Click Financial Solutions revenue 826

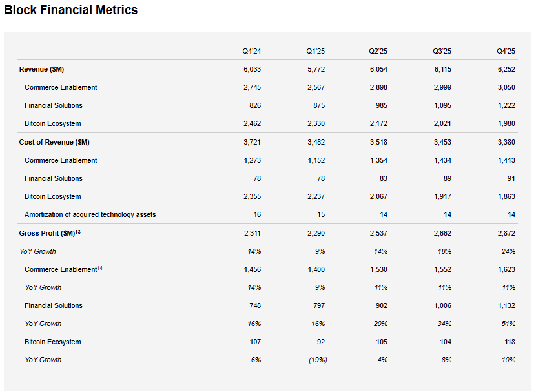tap(255, 106)
